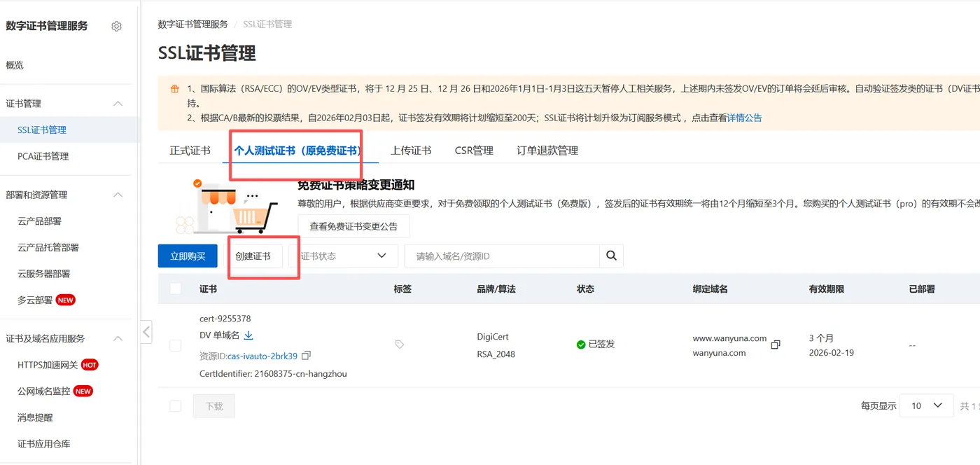The width and height of the screenshot is (980, 465).
Task: Copy the resource ID cas-ivauto-2brk39
Action: point(306,356)
